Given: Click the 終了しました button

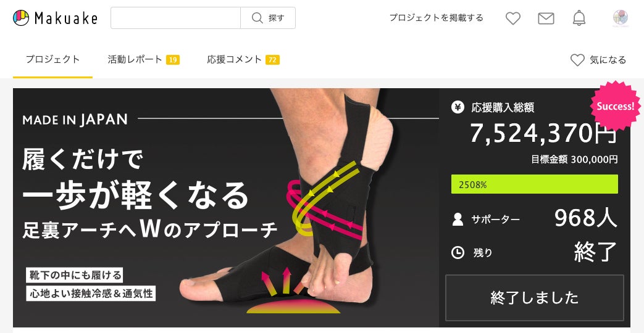Looking at the screenshot, I should 534,297.
